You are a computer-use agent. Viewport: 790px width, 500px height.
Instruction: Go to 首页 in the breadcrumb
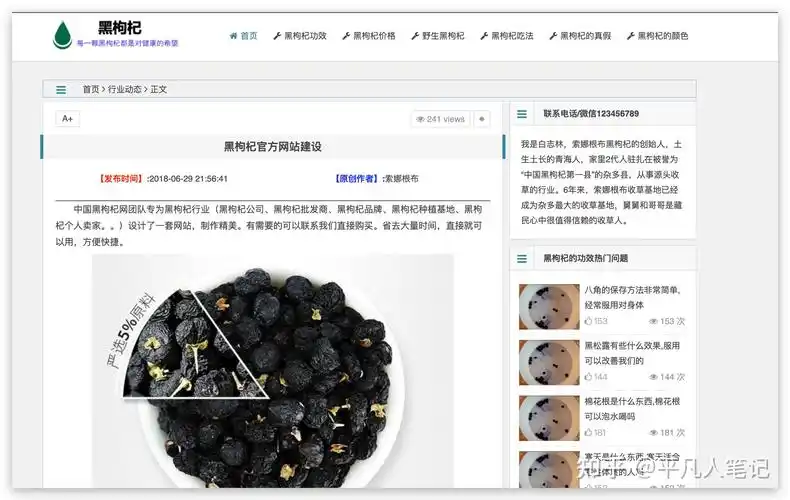click(91, 89)
